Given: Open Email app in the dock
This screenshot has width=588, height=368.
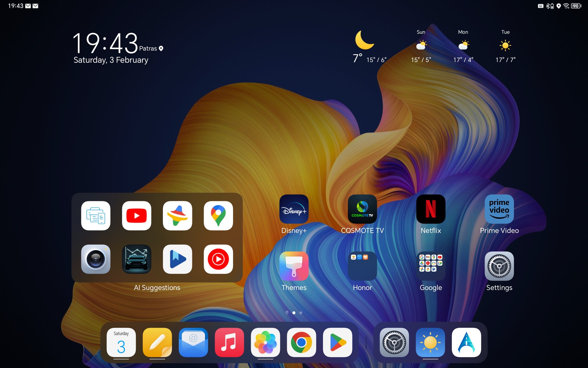Looking at the screenshot, I should click(x=193, y=342).
